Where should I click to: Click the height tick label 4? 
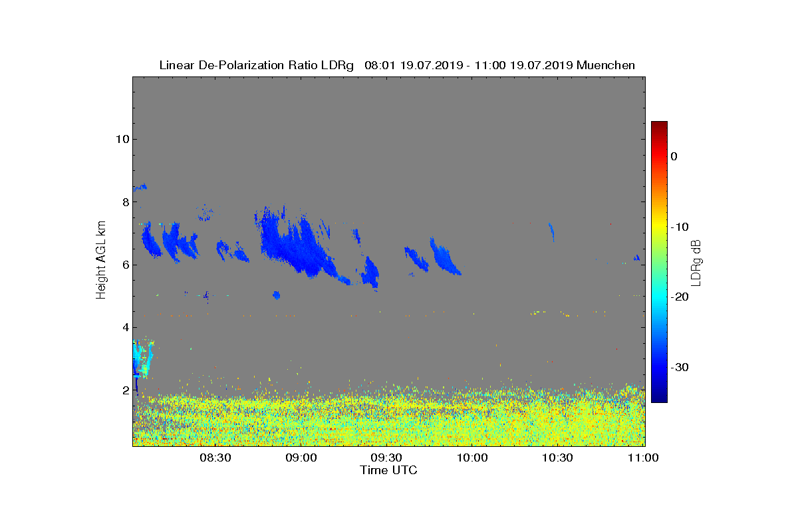124,327
